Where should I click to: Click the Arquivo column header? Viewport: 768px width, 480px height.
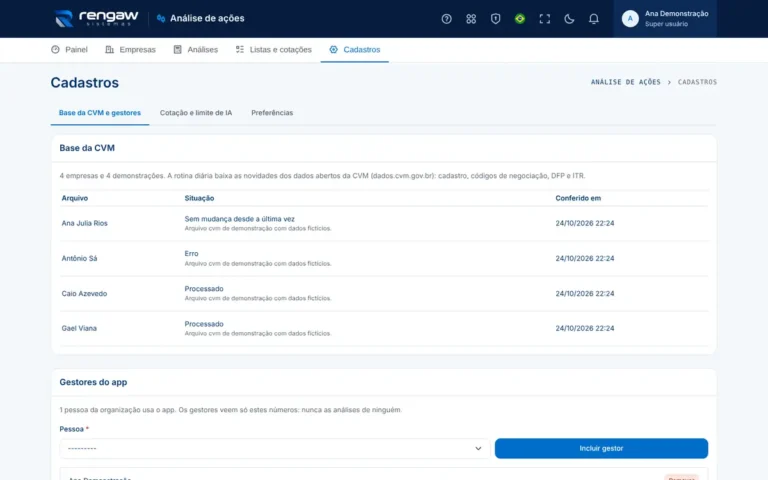tap(75, 198)
